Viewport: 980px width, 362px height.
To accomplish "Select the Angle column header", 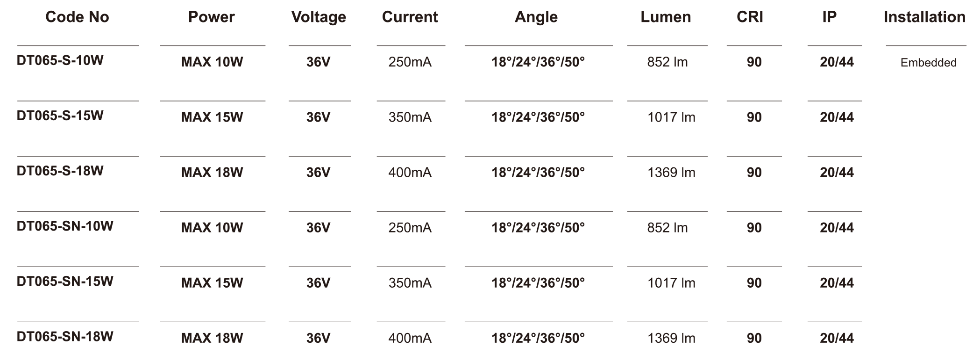I will (x=536, y=17).
